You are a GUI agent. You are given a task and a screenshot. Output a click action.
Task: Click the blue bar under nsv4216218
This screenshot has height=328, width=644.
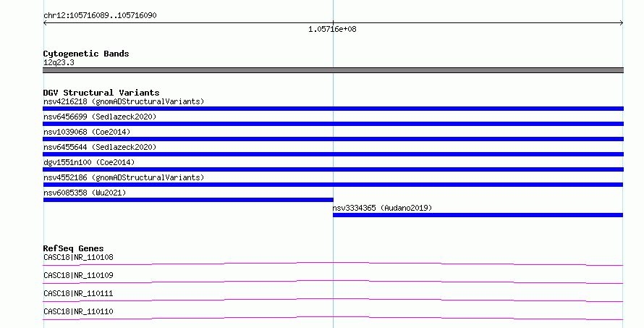click(333, 109)
